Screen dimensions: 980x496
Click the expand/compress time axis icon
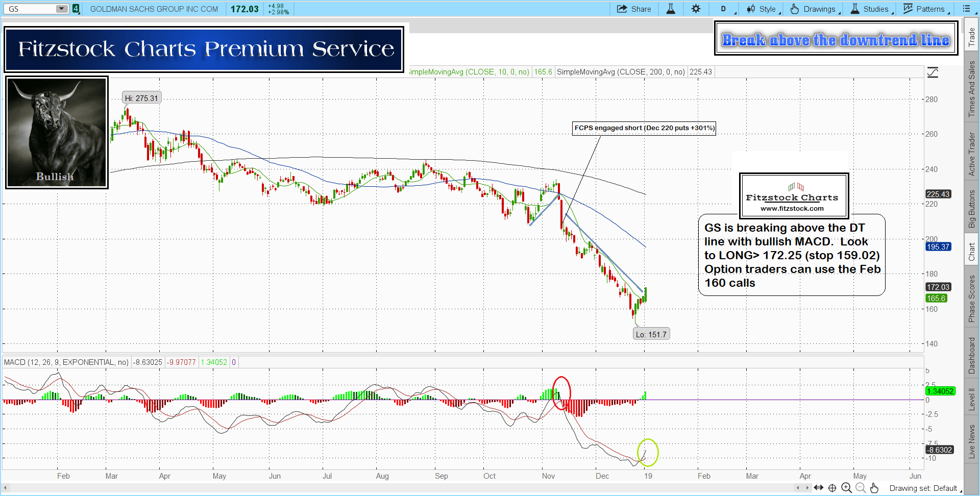click(x=818, y=488)
